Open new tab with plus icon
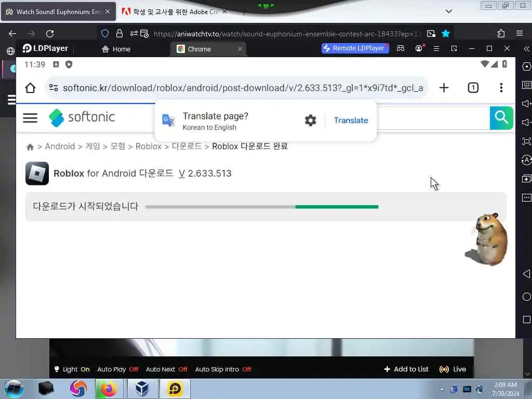532x399 pixels. point(444,88)
